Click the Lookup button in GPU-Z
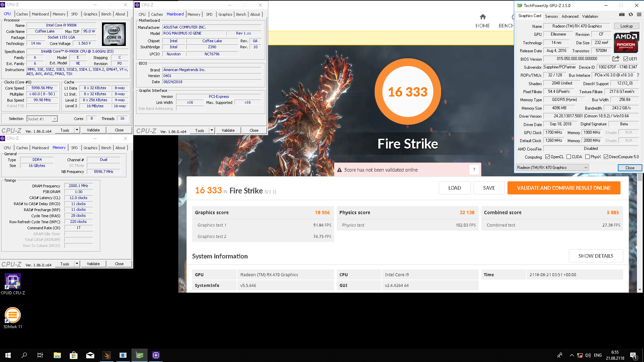This screenshot has width=644, height=362. (627, 26)
